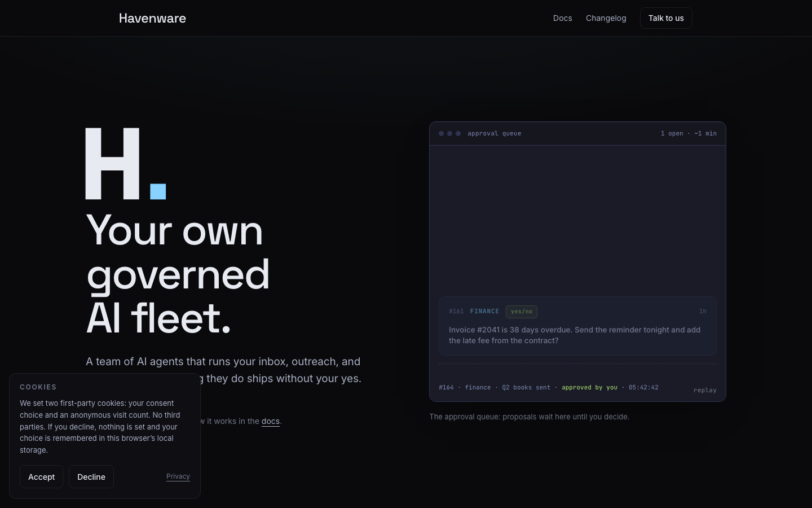
Task: Decline the cookies
Action: (91, 477)
